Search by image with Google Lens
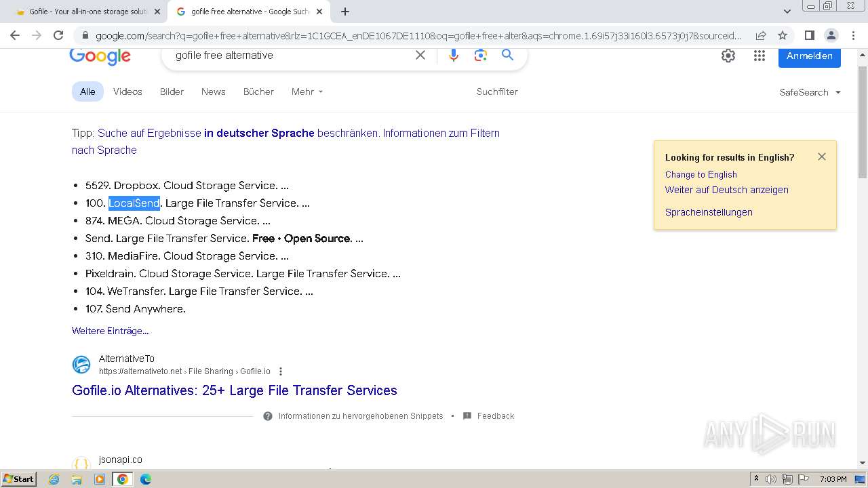Viewport: 868px width, 488px height. [481, 56]
